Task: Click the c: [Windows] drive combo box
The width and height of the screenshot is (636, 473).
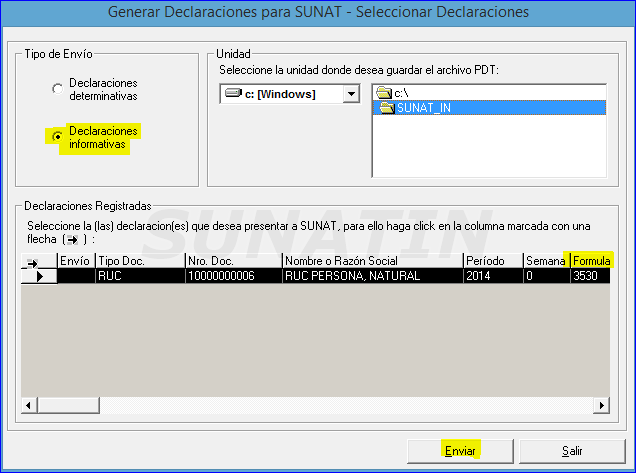Action: (290, 94)
